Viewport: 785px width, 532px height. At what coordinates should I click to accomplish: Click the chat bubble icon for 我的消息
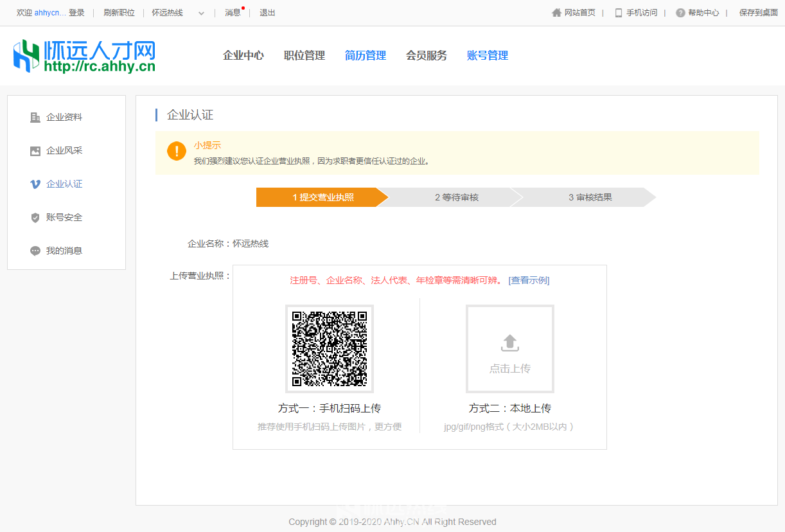(35, 251)
